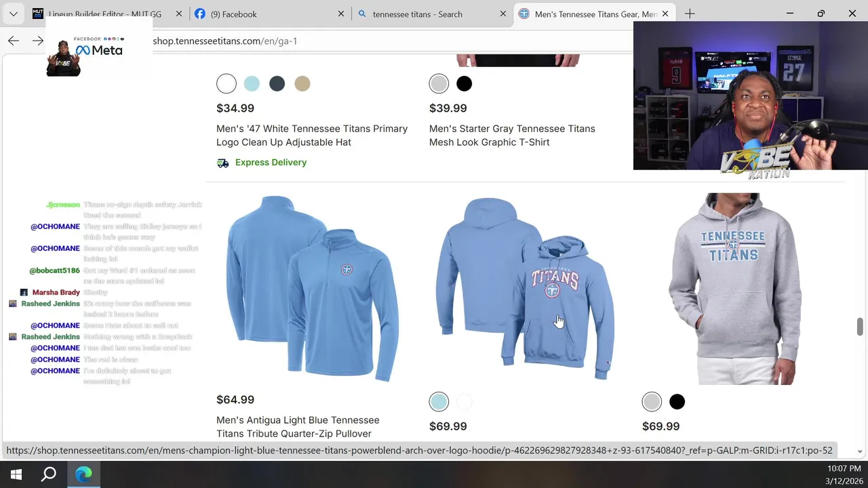Select black swatch under gray Titans hoodie
This screenshot has height=488, width=868.
[x=677, y=402]
